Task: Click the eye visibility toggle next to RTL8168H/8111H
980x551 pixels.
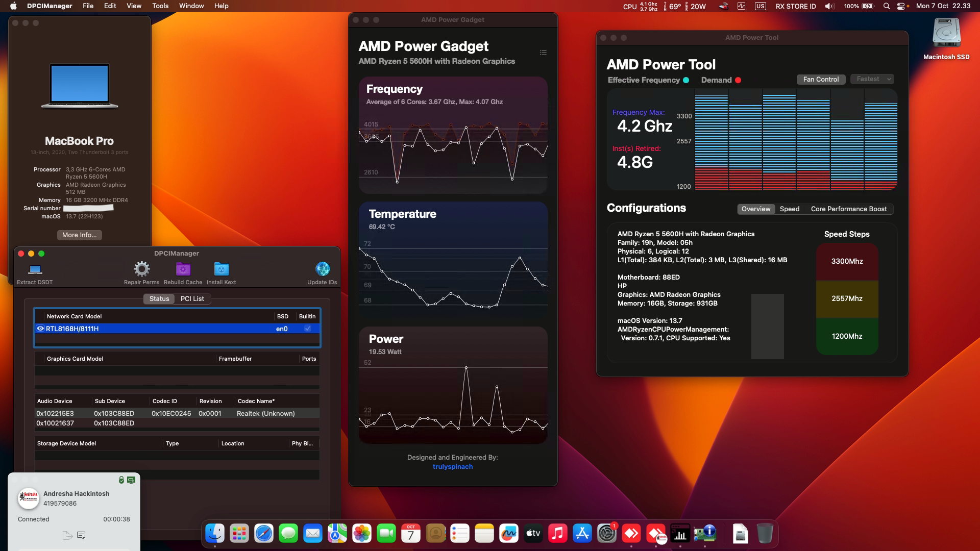Action: tap(40, 329)
